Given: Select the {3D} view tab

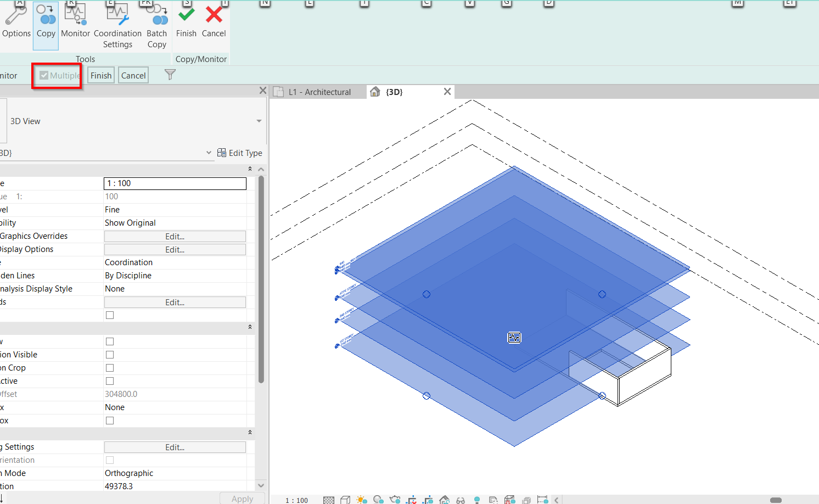Looking at the screenshot, I should click(394, 92).
